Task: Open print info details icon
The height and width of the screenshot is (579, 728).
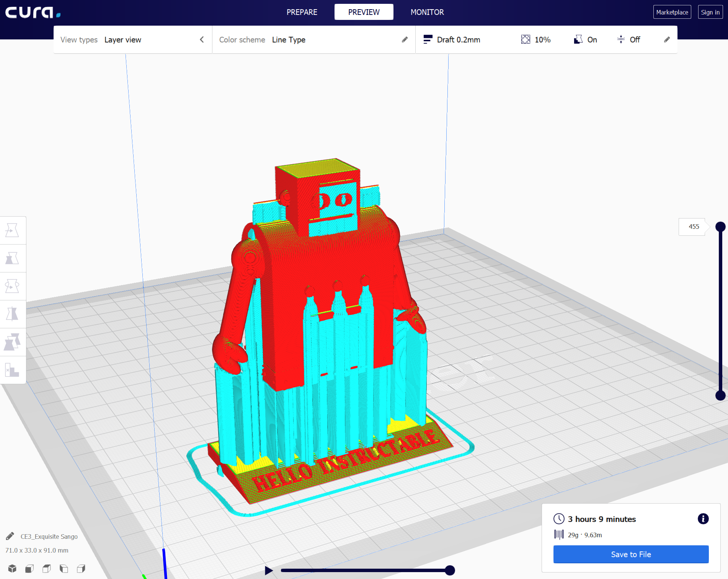Action: (x=703, y=519)
